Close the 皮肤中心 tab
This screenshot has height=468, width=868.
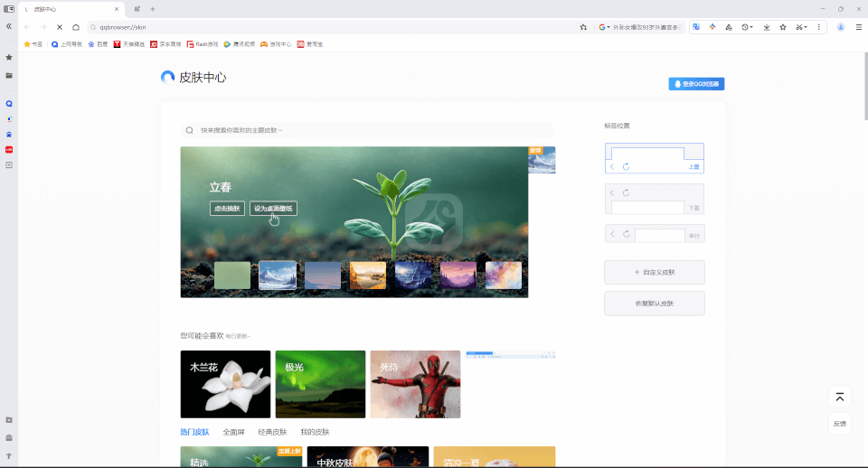(x=117, y=9)
